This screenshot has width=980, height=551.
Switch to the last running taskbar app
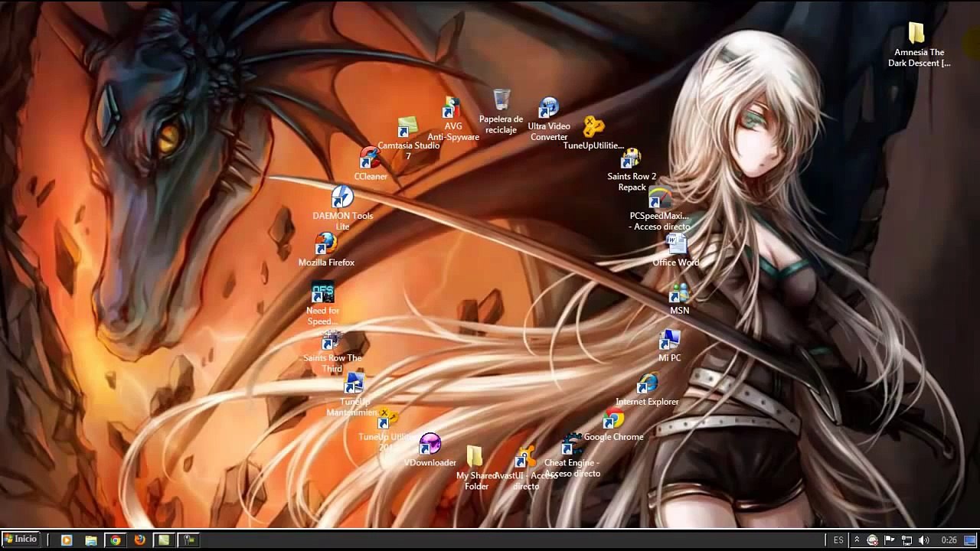pos(188,540)
